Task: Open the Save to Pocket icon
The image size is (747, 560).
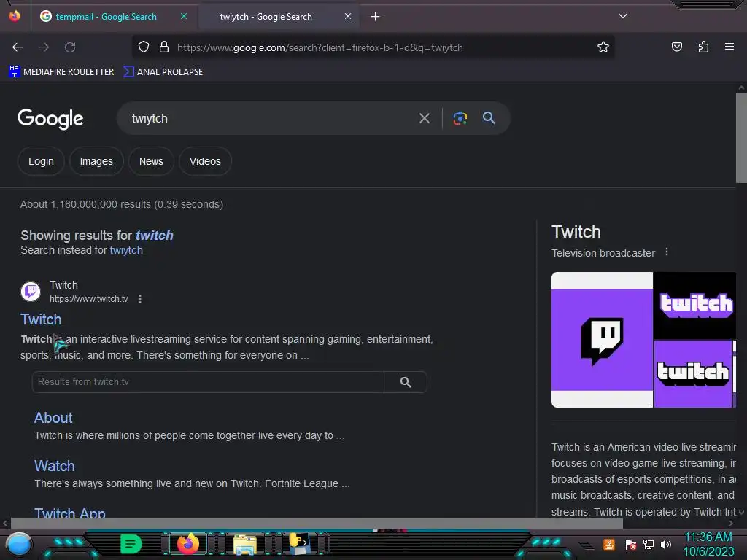Action: (x=676, y=47)
